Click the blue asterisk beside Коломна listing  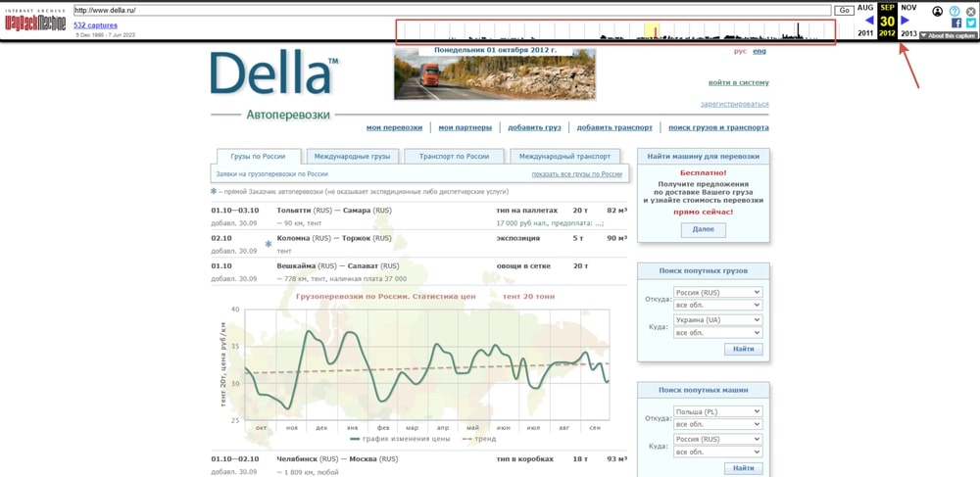pos(269,244)
